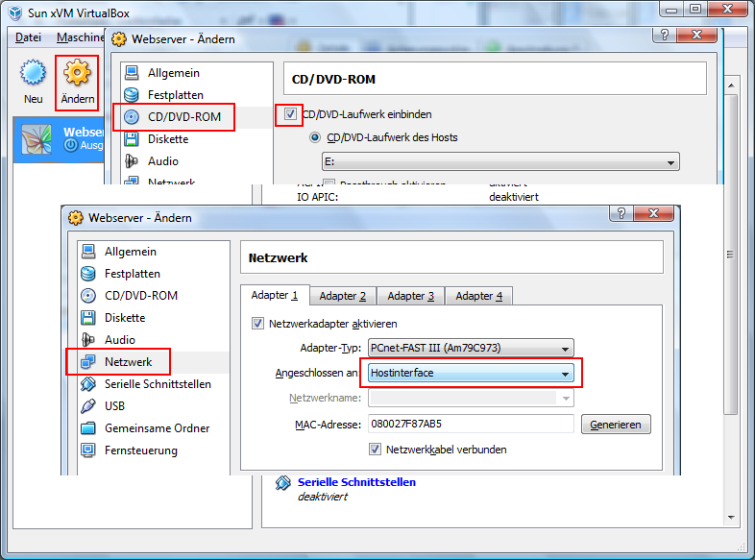Toggle Netzwerkkabel verbunden checkbox
Screen dimensions: 755x560
[x=376, y=449]
